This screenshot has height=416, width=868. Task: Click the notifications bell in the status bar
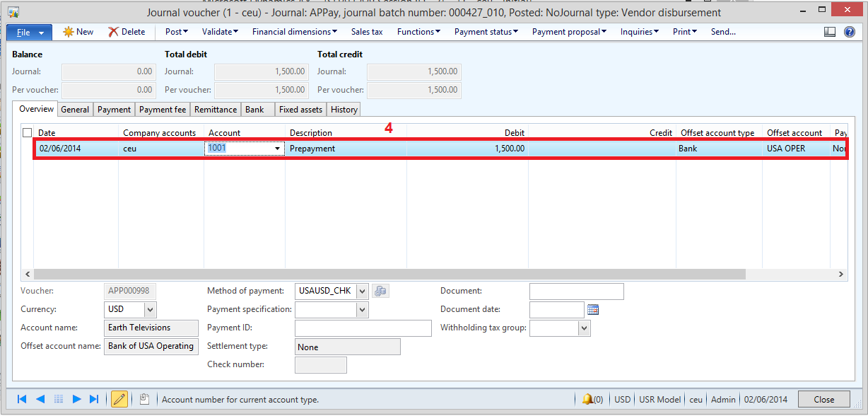click(x=587, y=399)
